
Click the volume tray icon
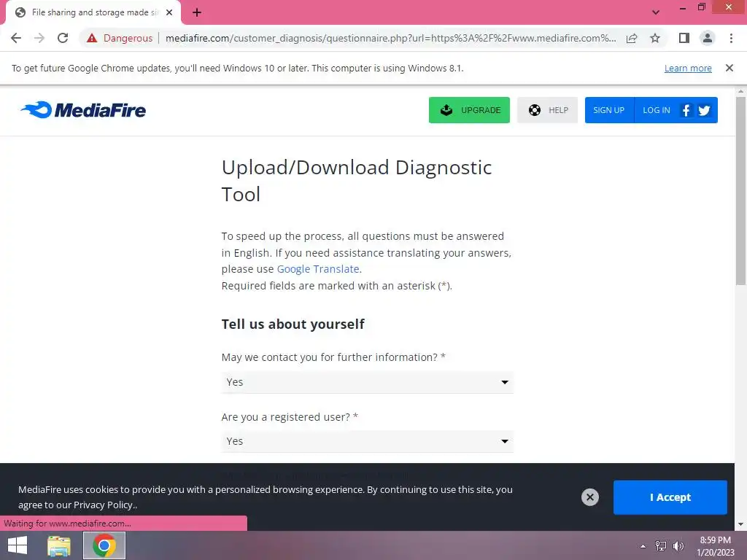point(678,546)
